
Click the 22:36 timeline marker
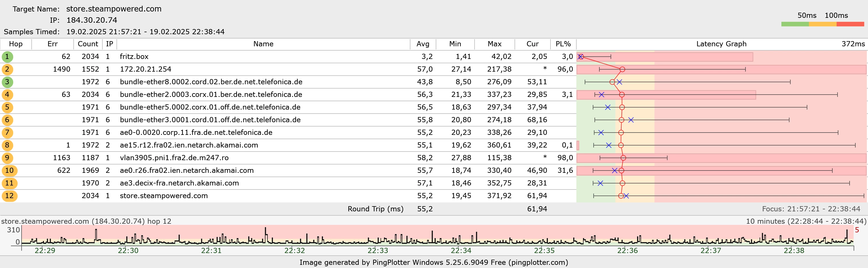[627, 250]
